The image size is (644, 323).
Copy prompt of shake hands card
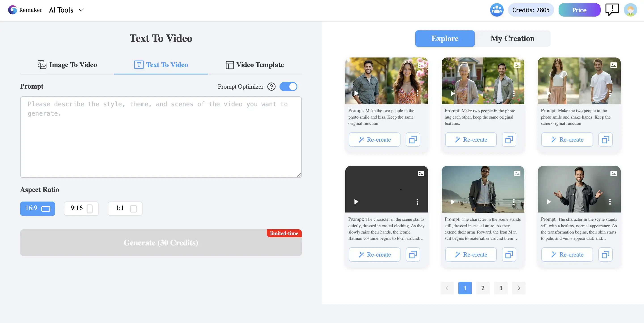pyautogui.click(x=605, y=140)
